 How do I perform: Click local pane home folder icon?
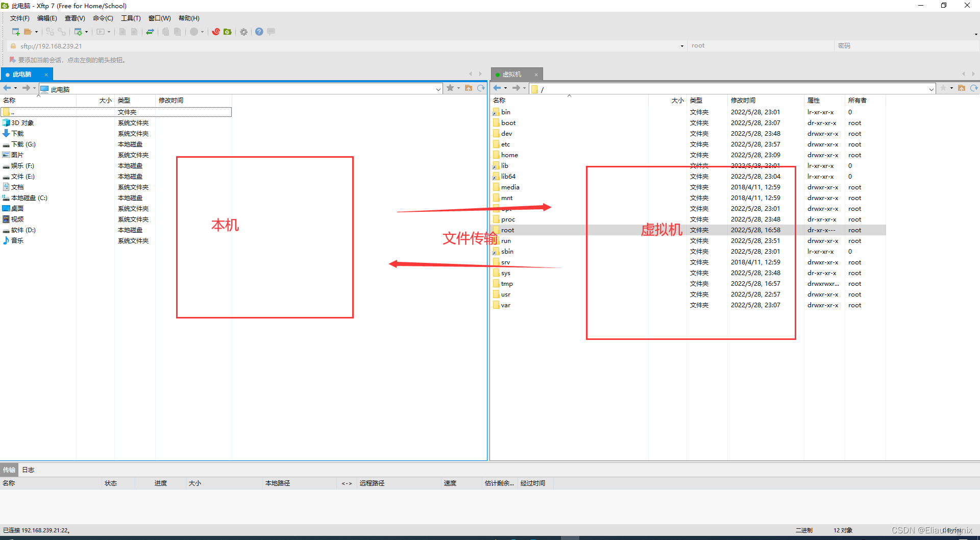[x=469, y=88]
